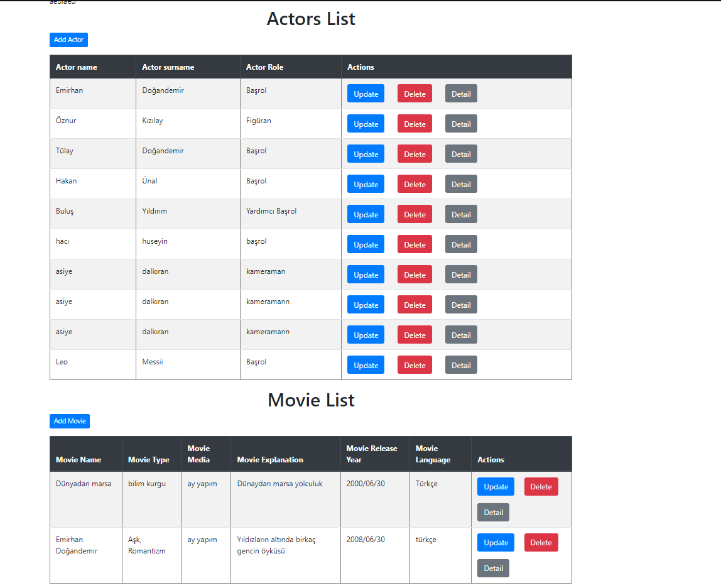Update the Emirhan Doğandemir movie entry
Screen dimensions: 721x588
click(496, 542)
